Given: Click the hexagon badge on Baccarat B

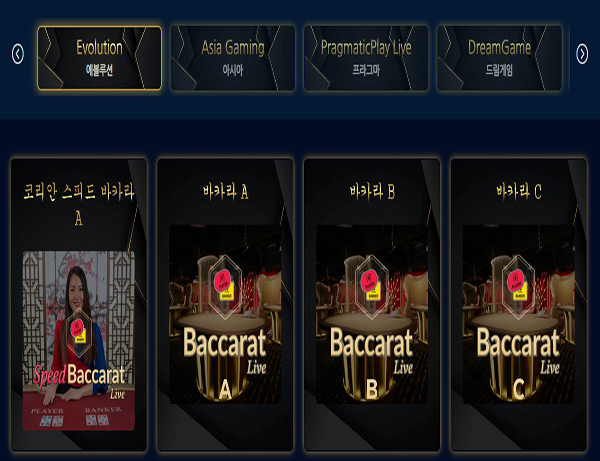Looking at the screenshot, I should coord(372,287).
